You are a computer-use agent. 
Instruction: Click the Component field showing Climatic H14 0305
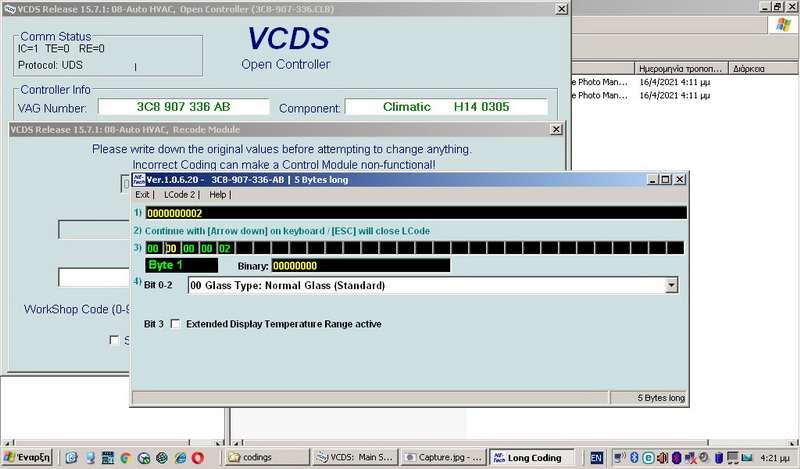point(446,107)
